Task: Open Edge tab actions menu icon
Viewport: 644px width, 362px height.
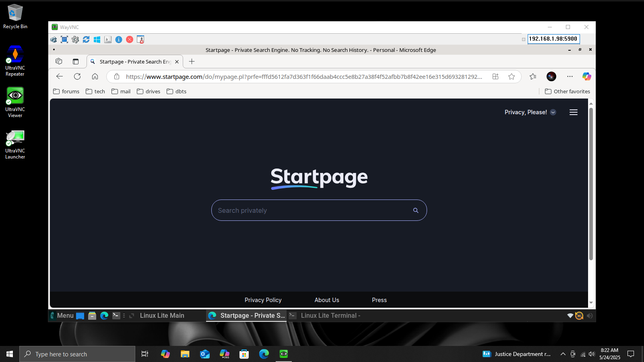Action: (x=59, y=62)
